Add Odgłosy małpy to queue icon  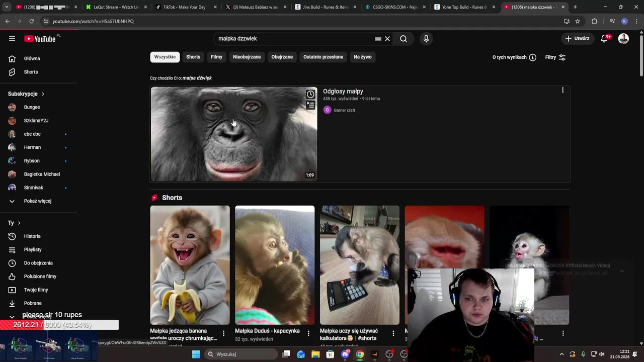click(x=310, y=105)
